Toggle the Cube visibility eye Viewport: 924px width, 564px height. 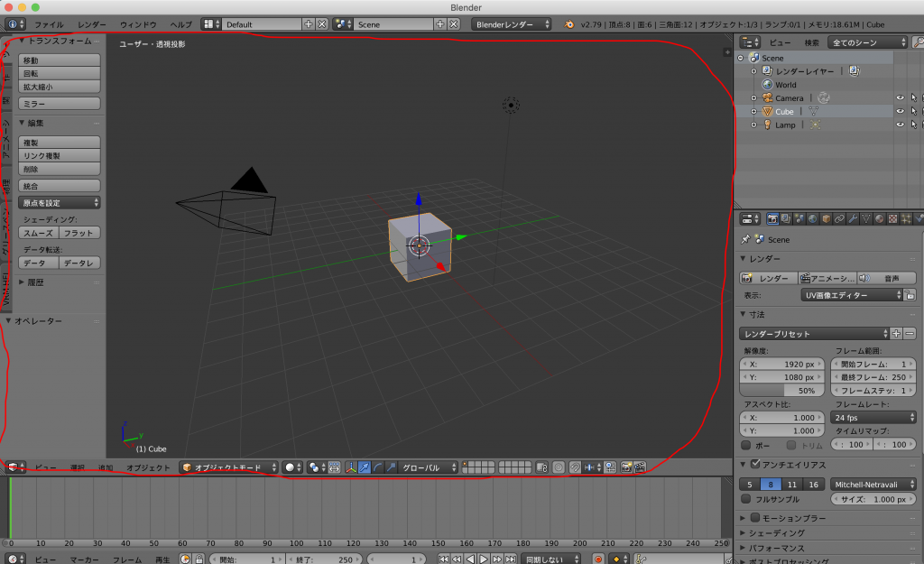coord(900,111)
